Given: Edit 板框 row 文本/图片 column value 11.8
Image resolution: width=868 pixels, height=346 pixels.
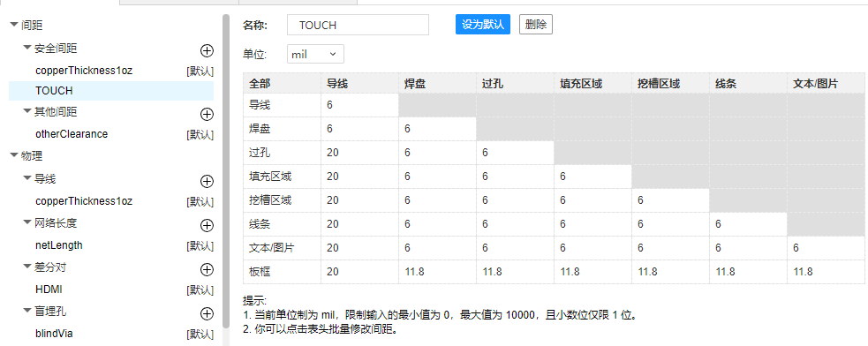Looking at the screenshot, I should click(x=826, y=272).
